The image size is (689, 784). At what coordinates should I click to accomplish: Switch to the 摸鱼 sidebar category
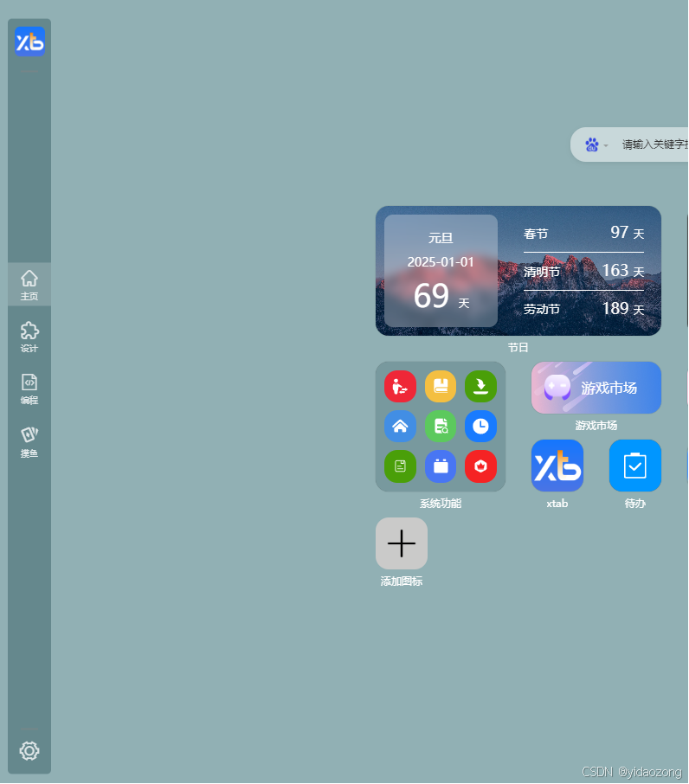point(29,442)
